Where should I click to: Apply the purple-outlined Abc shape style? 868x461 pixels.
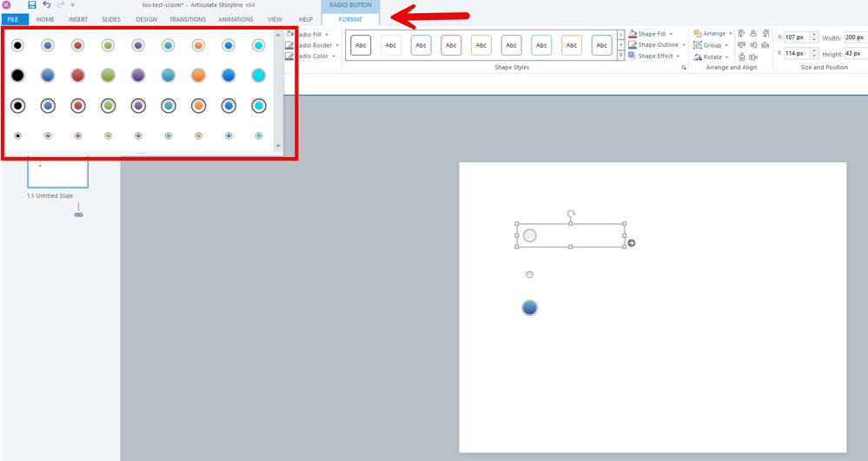click(x=512, y=45)
